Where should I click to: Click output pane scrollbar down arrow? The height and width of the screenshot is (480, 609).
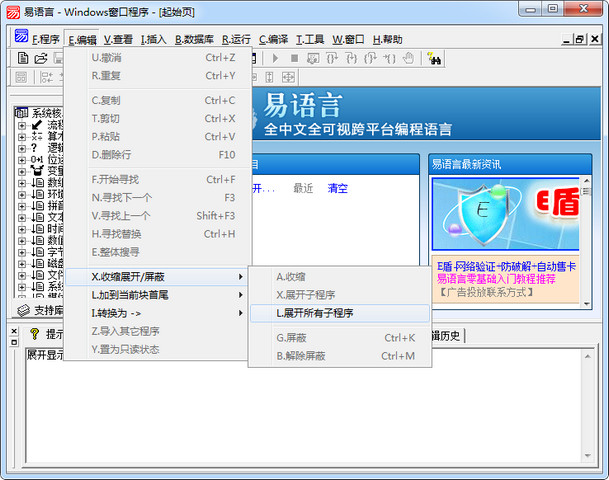(588, 455)
